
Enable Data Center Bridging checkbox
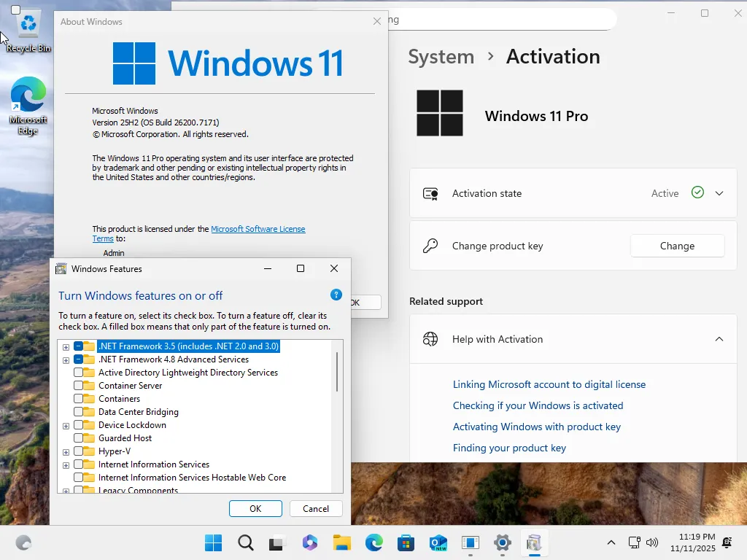tap(78, 411)
